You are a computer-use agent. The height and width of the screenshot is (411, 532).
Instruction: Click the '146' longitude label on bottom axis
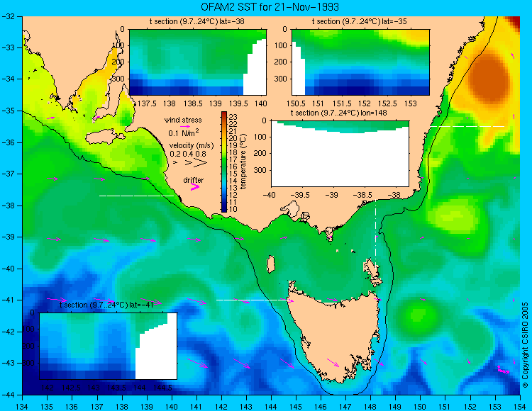click(321, 407)
